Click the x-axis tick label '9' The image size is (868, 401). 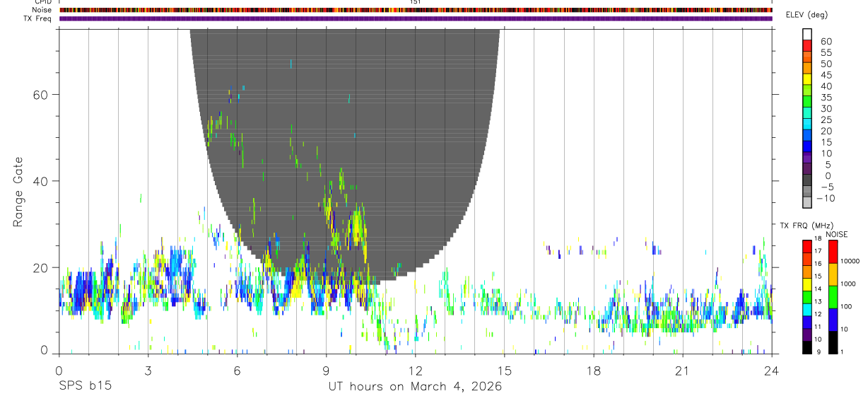327,371
